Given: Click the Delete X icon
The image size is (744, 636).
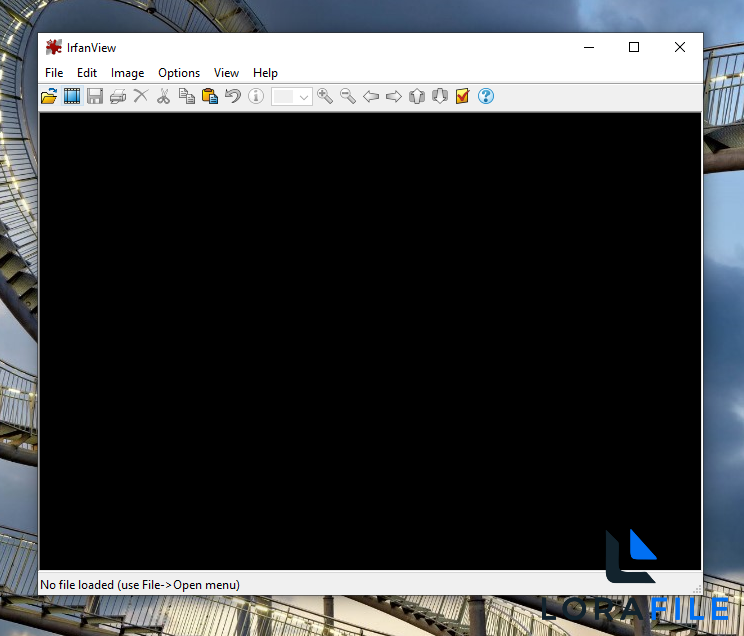Looking at the screenshot, I should point(140,96).
